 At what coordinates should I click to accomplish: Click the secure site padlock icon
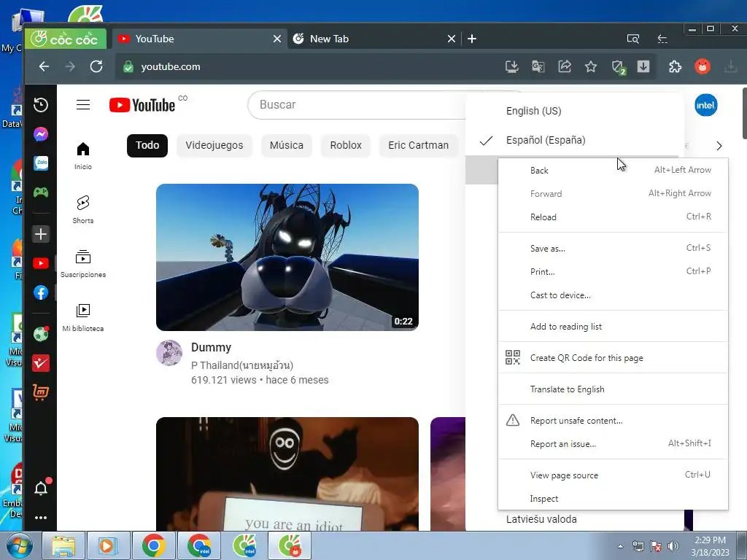click(128, 66)
